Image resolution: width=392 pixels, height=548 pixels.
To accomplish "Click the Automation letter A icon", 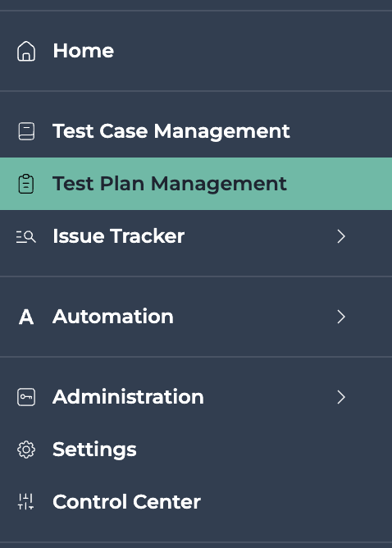I will pos(26,317).
